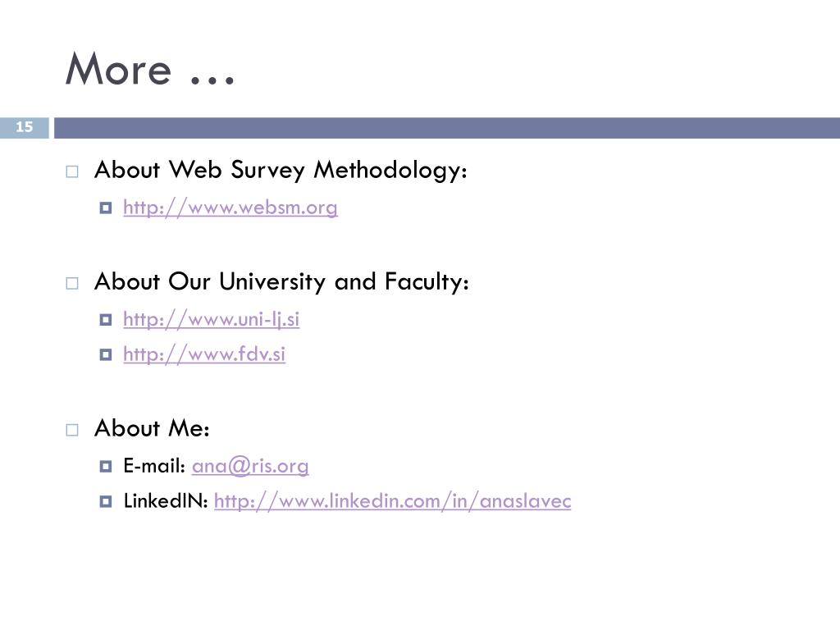Click the square bullet beside About Our University
The width and height of the screenshot is (840, 630).
click(72, 283)
